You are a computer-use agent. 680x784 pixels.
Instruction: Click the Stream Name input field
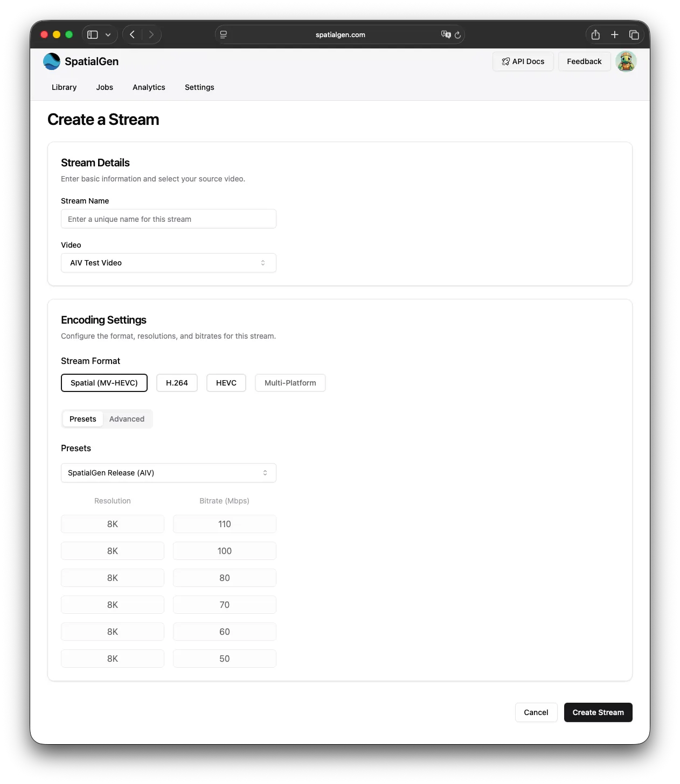pyautogui.click(x=168, y=219)
